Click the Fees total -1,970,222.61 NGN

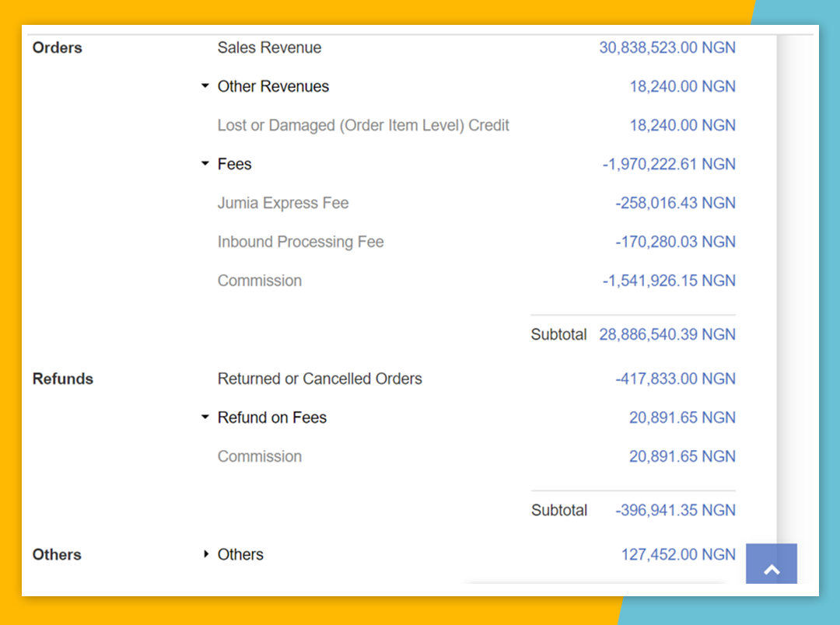pyautogui.click(x=668, y=164)
